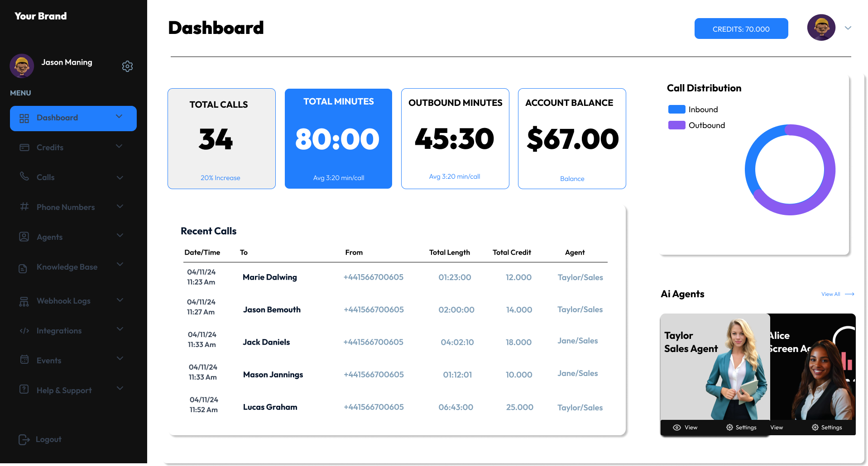Viewport: 868px width, 466px height.
Task: Click the eye icon on Taylor card
Action: pos(677,428)
